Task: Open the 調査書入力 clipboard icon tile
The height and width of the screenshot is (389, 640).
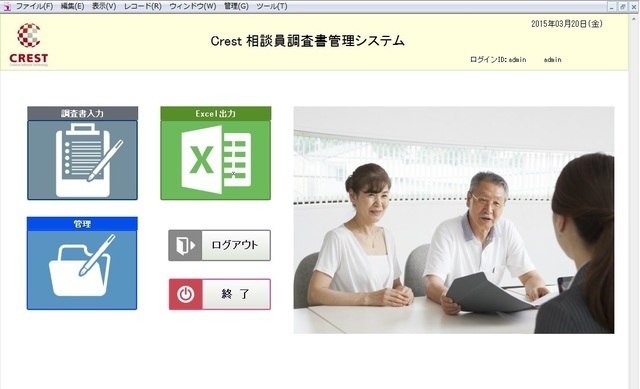Action: coord(82,160)
